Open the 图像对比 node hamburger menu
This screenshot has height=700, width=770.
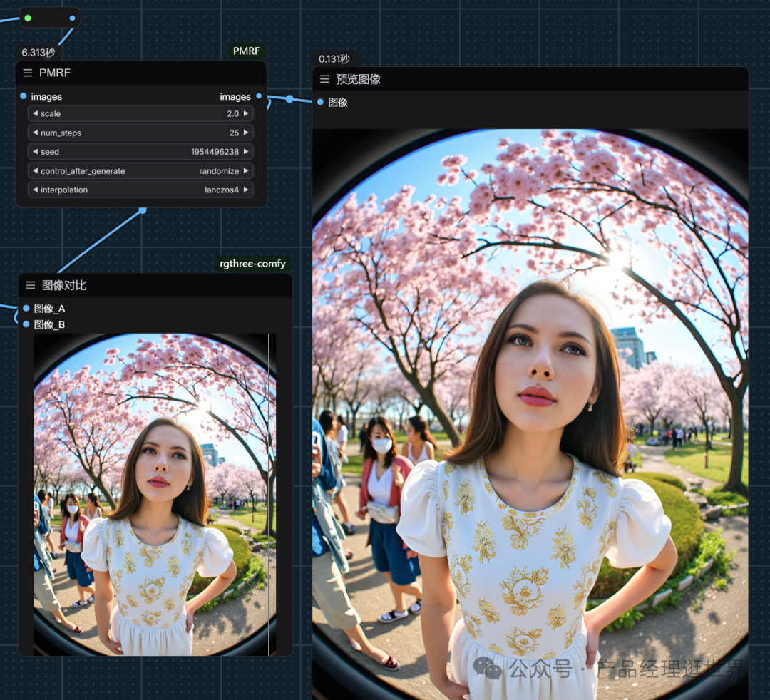(31, 285)
